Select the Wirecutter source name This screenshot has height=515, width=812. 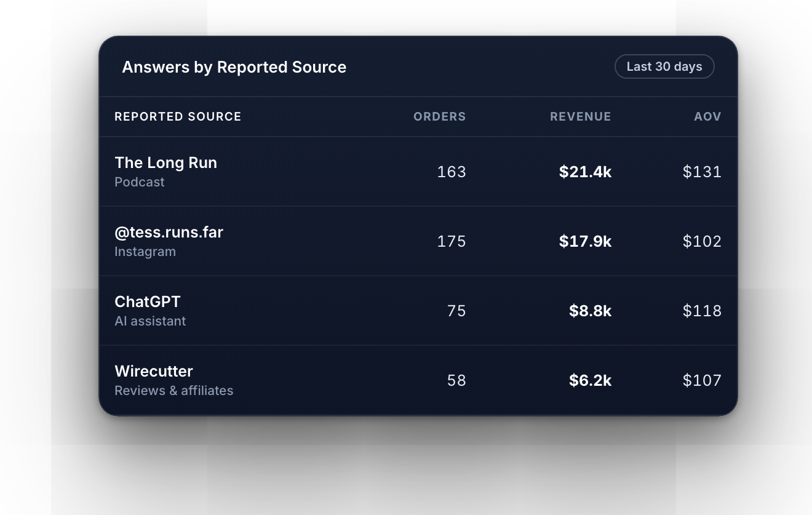[154, 371]
